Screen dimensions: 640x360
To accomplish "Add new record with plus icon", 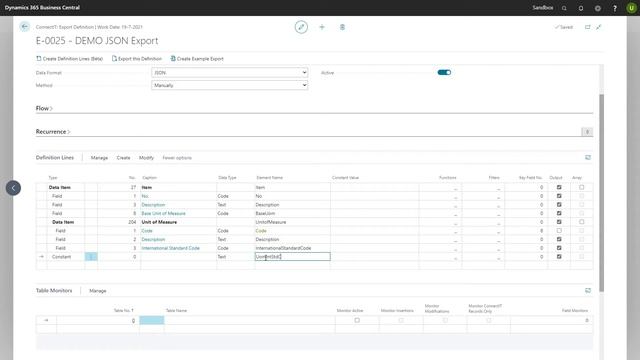I will [x=322, y=27].
